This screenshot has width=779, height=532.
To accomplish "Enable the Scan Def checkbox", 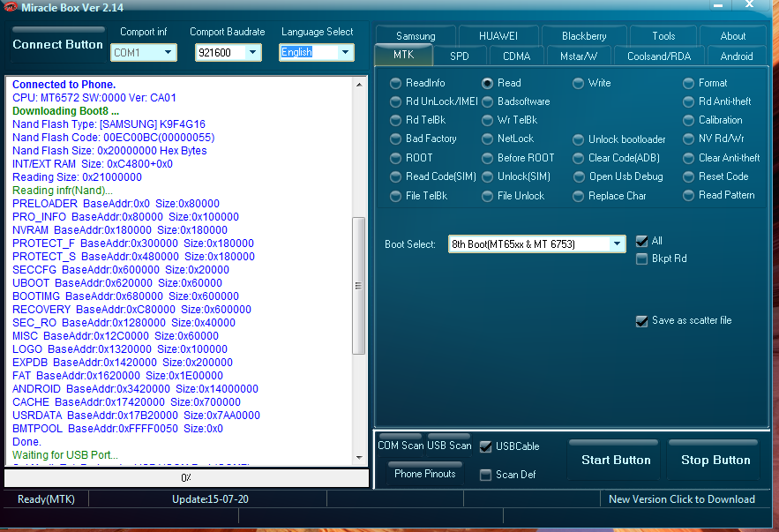I will point(486,475).
